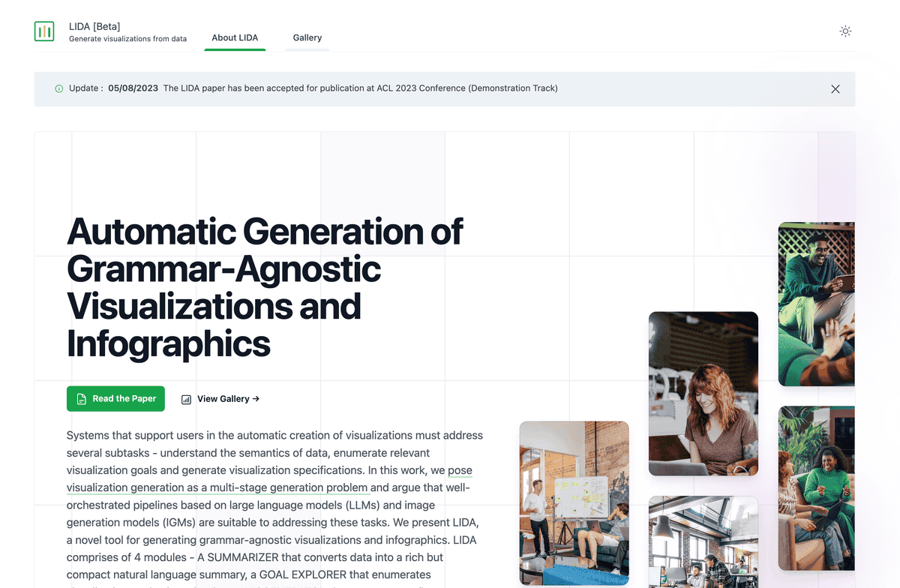Dismiss the update banner with the X
The height and width of the screenshot is (588, 900).
[x=835, y=89]
